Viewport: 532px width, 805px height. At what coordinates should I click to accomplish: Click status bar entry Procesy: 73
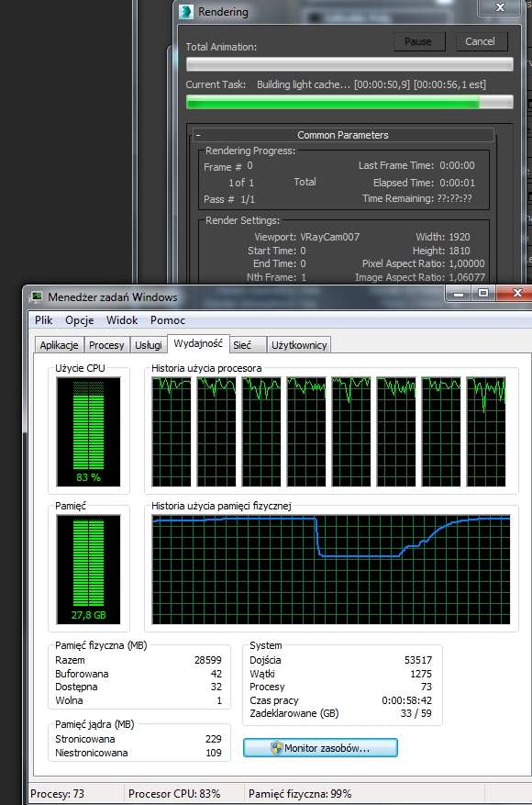[x=57, y=794]
